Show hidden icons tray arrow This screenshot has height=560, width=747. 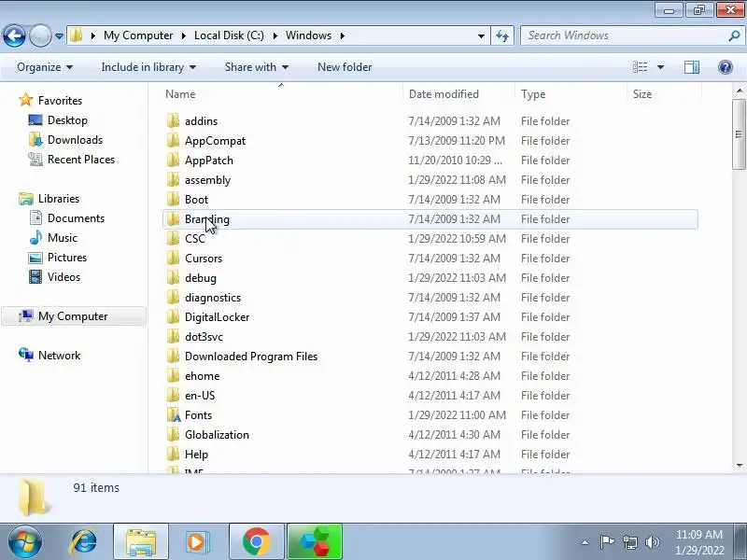click(585, 542)
